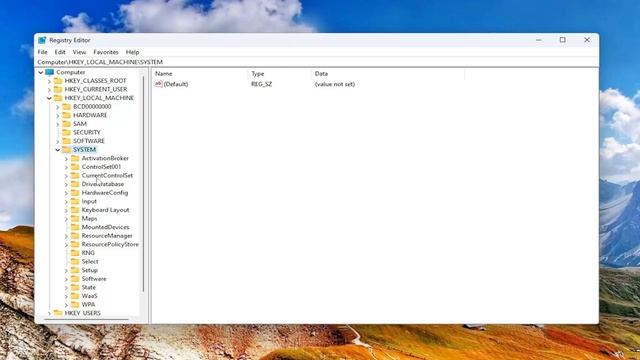Viewport: 640px width, 360px height.
Task: Click the tree pane vertical scrollbar
Action: (x=143, y=184)
